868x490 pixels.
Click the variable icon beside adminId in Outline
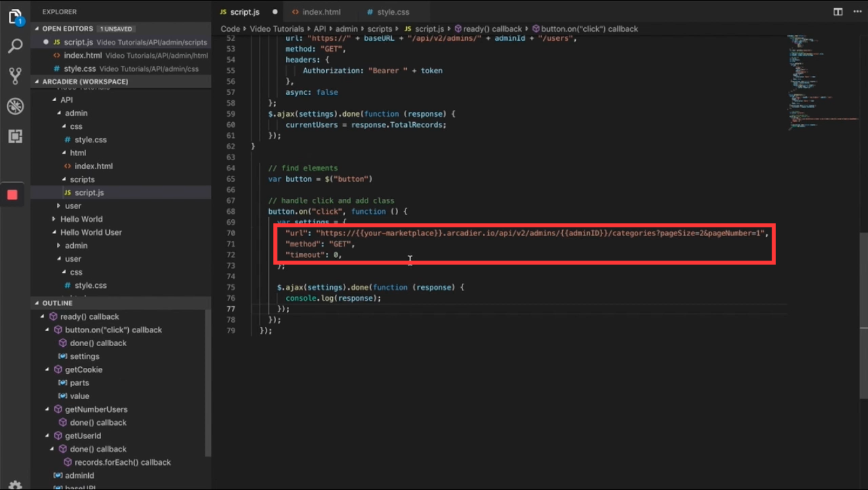(x=58, y=476)
